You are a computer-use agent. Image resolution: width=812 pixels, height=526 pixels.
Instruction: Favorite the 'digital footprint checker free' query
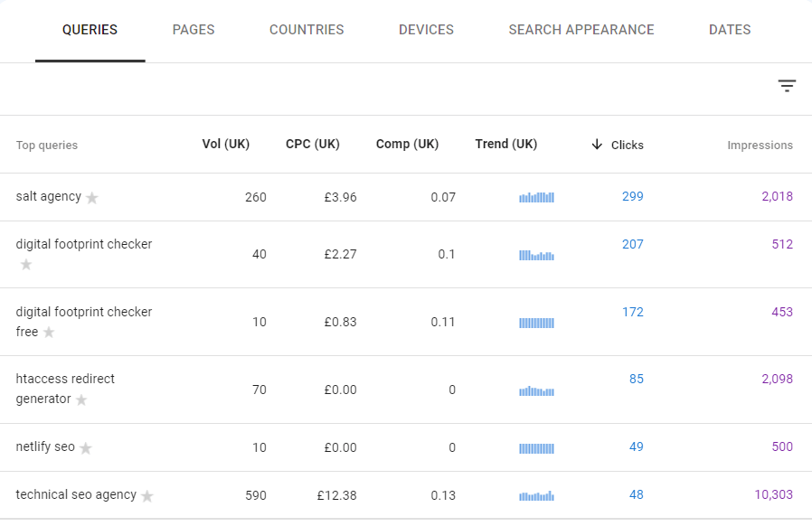pyautogui.click(x=49, y=332)
